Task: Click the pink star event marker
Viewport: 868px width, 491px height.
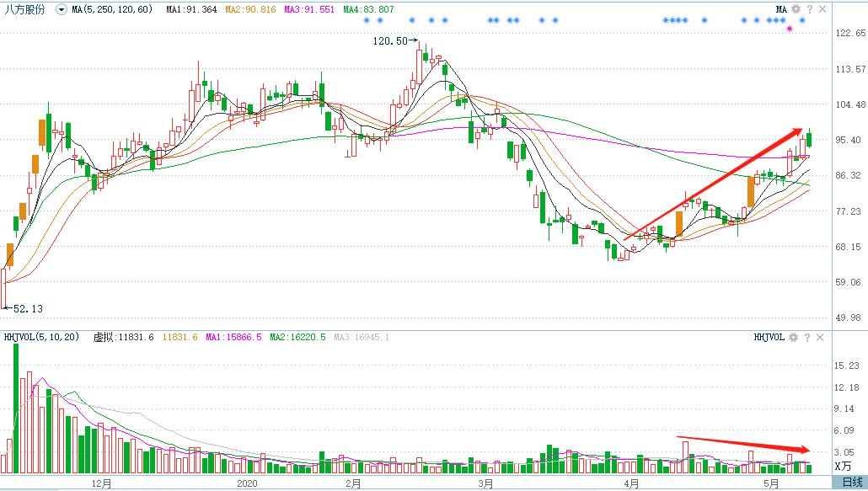Action: pos(790,29)
